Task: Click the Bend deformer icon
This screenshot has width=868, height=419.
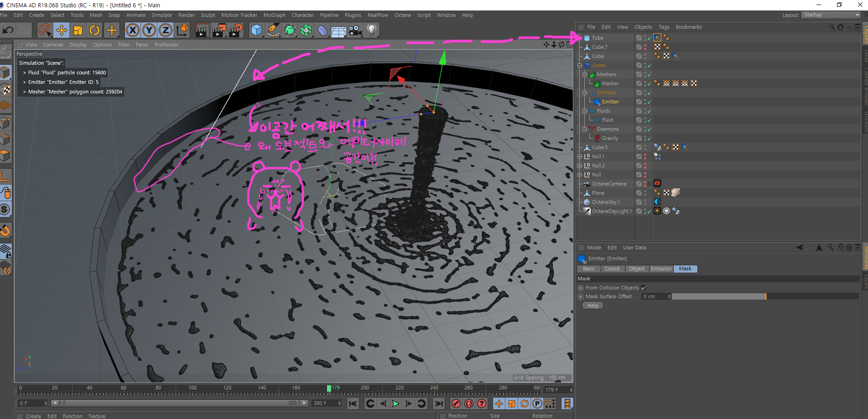Action: [322, 31]
